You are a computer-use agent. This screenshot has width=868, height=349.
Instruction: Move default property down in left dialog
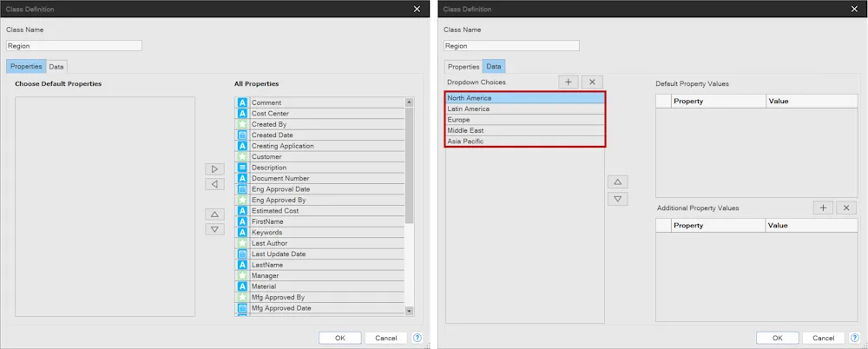tap(214, 229)
